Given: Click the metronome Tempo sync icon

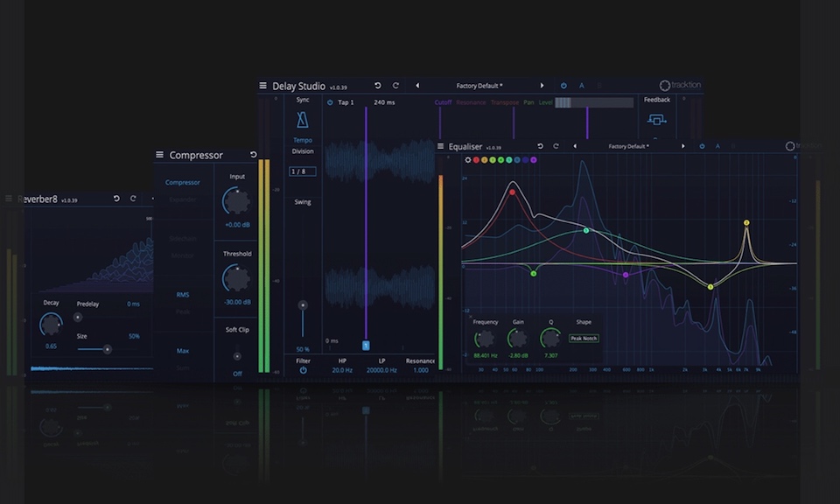Looking at the screenshot, I should click(x=302, y=120).
